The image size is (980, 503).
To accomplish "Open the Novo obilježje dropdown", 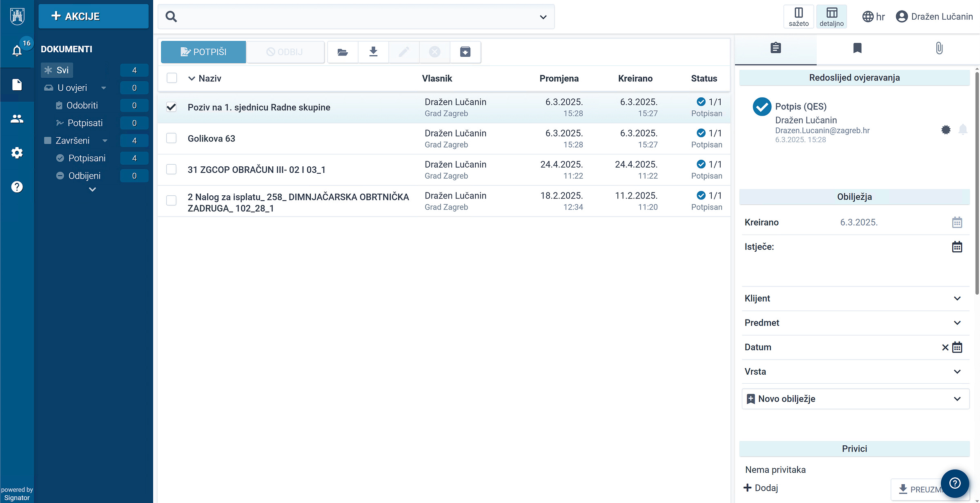I will tap(957, 399).
